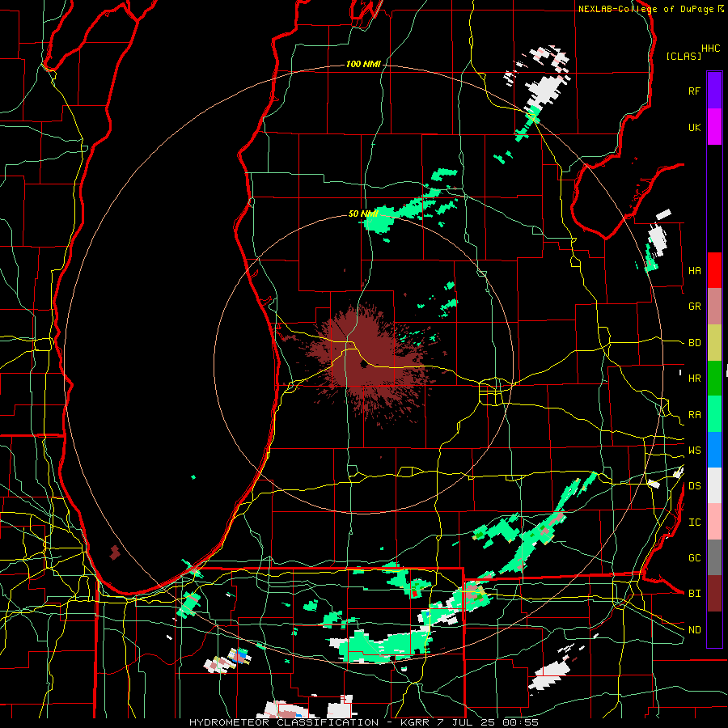Click the IC legend label
728x728 pixels.
(x=694, y=523)
